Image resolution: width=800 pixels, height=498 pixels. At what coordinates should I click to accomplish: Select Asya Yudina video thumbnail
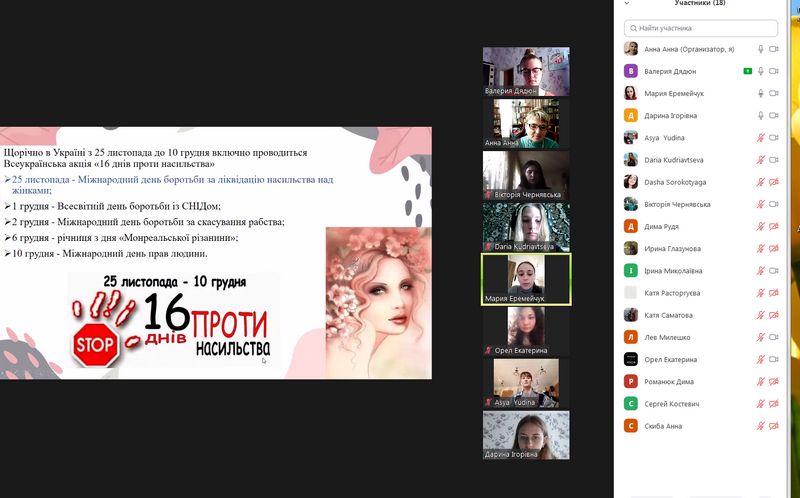[526, 383]
